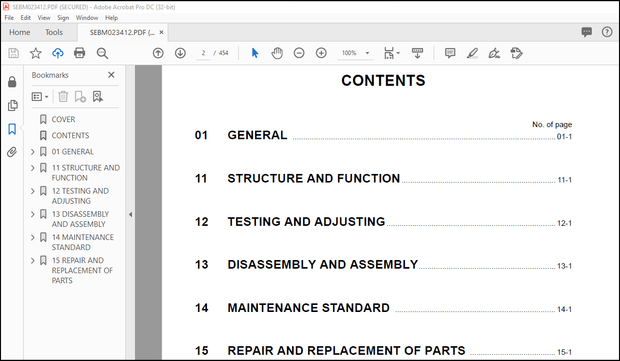Switch to the Home tab
Viewport: 620px width, 361px height.
(19, 32)
